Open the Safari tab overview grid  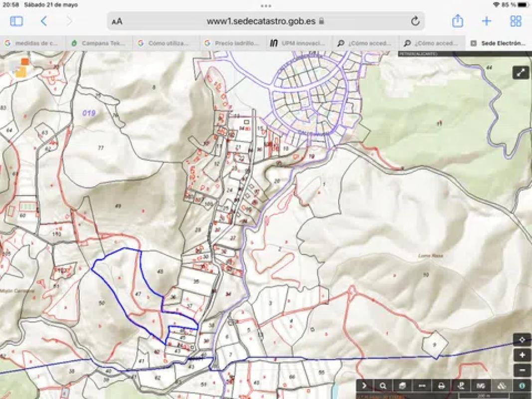coord(516,21)
